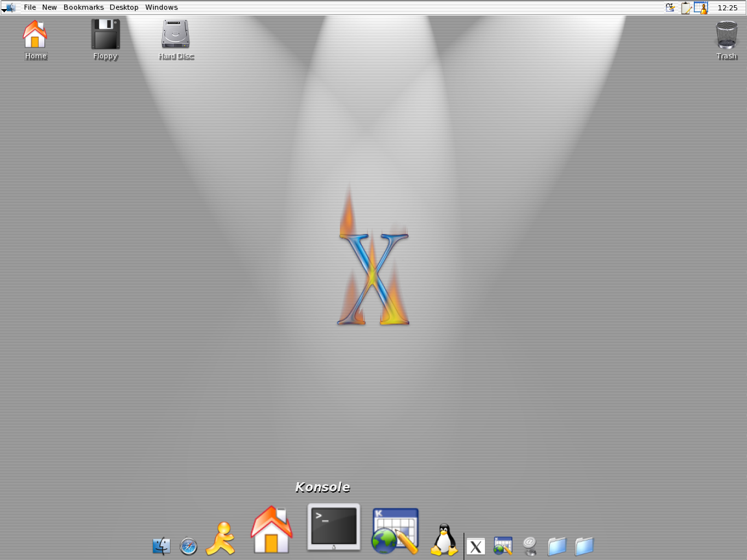The width and height of the screenshot is (747, 560).
Task: Open the Desktop menu
Action: (124, 8)
